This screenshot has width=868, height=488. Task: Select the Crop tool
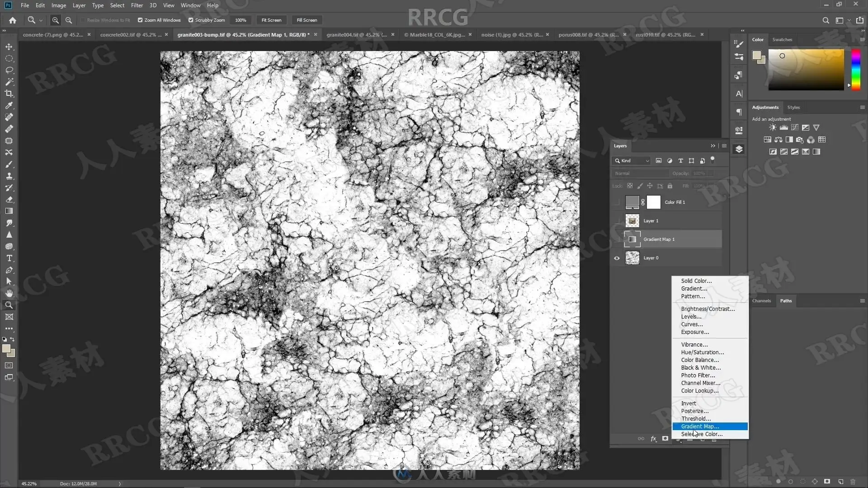pyautogui.click(x=9, y=94)
